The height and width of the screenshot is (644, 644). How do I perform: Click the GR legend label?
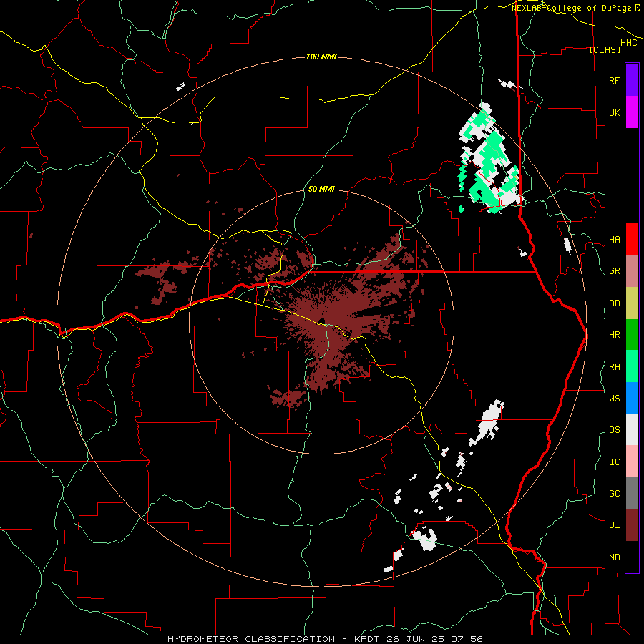[x=614, y=271]
